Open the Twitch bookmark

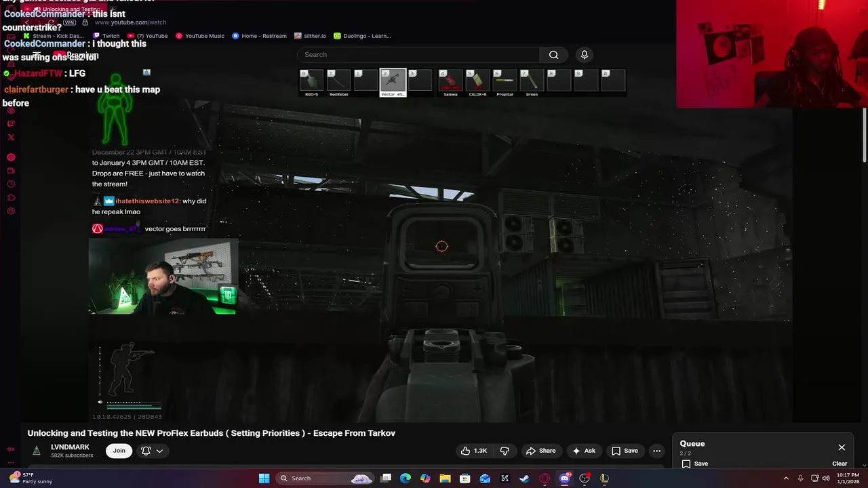pyautogui.click(x=106, y=36)
